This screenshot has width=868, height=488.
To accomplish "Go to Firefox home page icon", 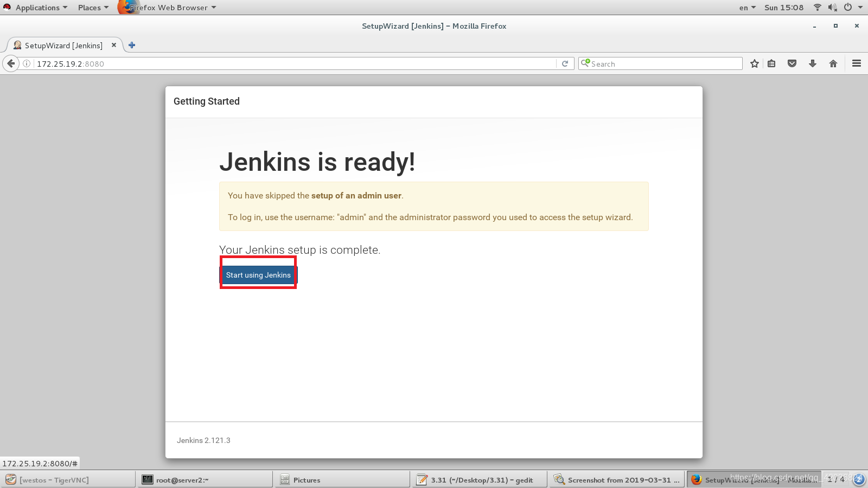I will click(833, 63).
